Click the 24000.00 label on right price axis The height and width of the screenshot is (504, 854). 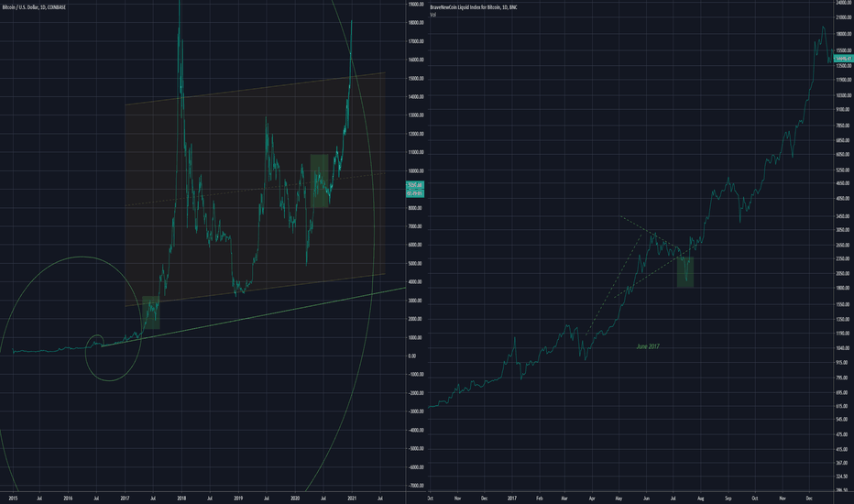click(844, 3)
